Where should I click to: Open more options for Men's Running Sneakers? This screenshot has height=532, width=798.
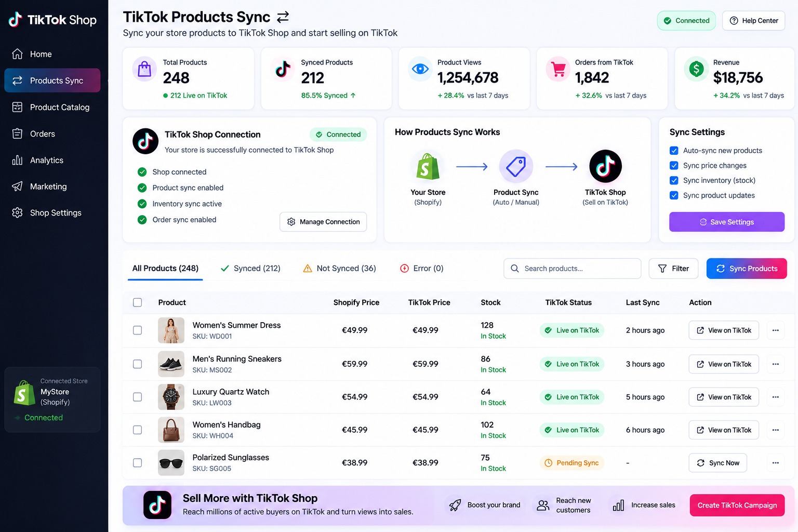tap(775, 364)
